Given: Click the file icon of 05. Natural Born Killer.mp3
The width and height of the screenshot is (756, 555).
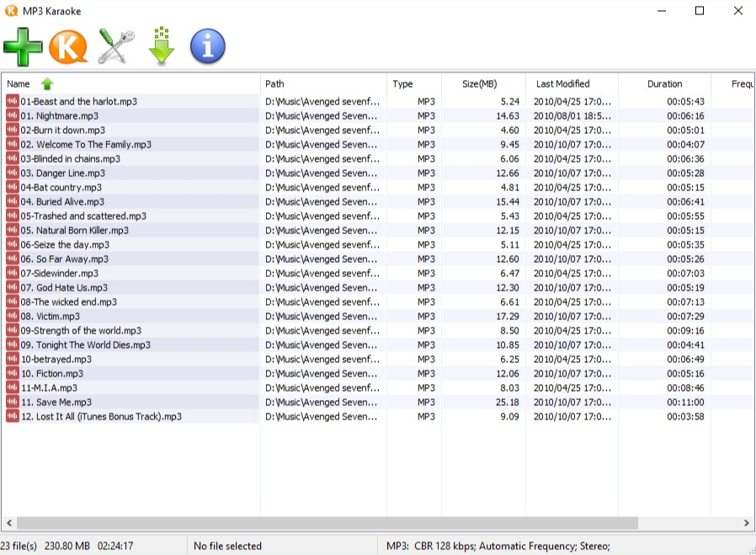Looking at the screenshot, I should [12, 230].
